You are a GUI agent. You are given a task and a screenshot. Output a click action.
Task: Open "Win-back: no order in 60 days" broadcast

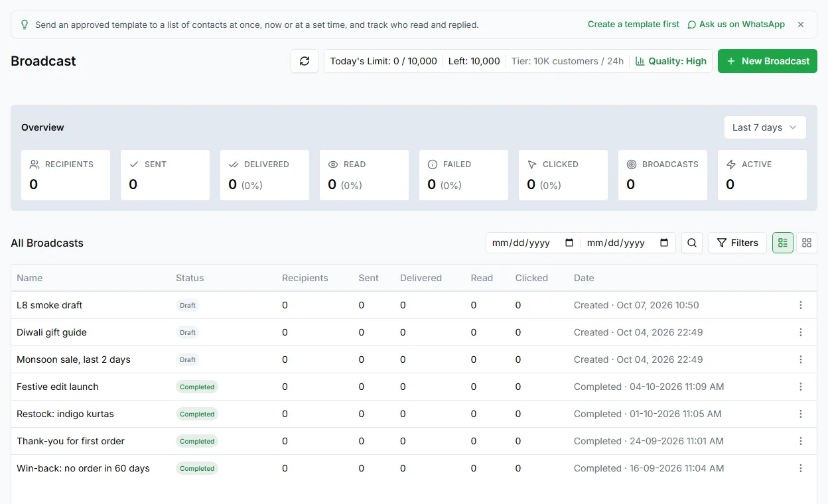(x=83, y=468)
